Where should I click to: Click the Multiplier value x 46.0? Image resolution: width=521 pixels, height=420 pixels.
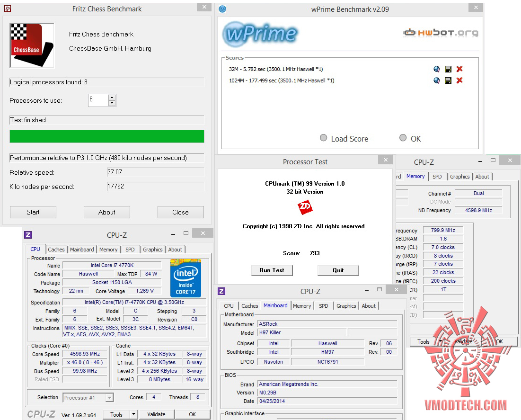85,362
